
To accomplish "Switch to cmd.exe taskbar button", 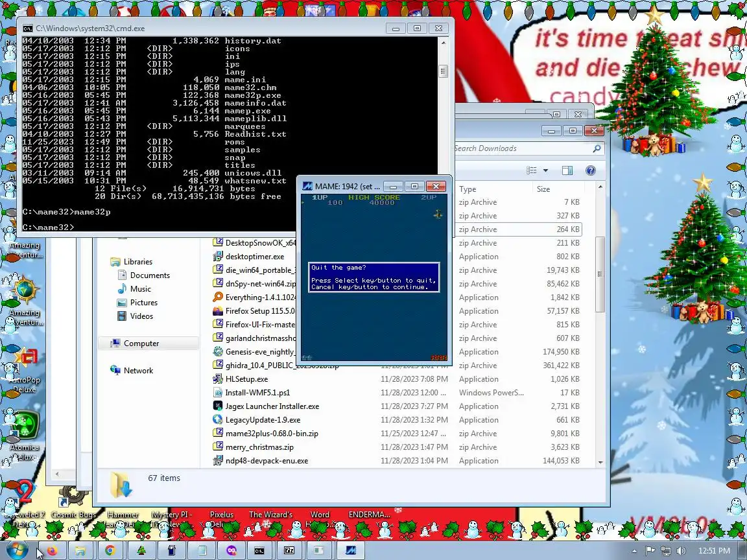I will 259,550.
